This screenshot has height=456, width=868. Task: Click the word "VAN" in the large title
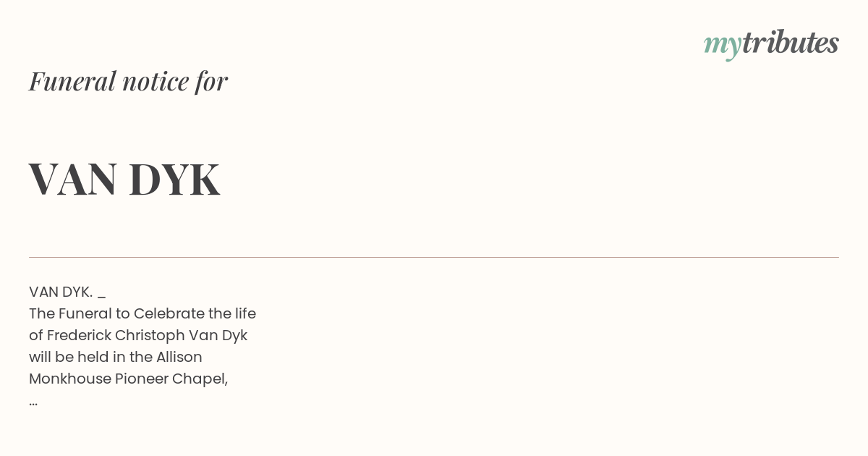[73, 179]
